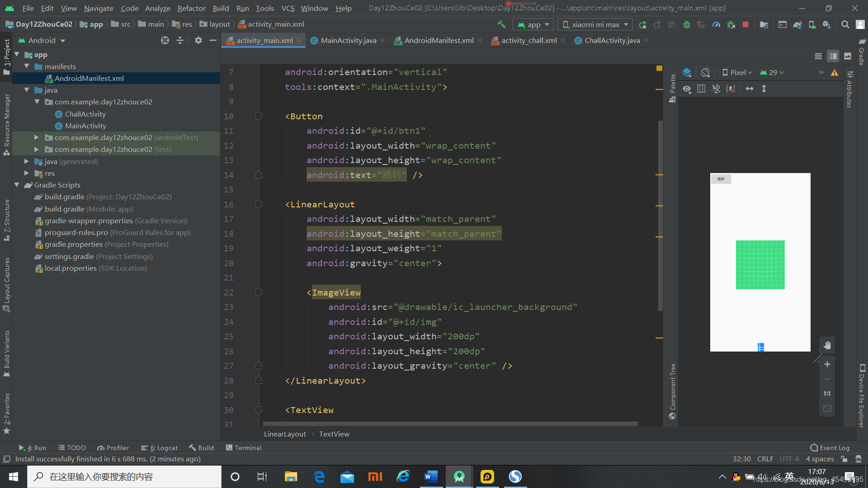Expand com.example.day12zhouce02 (androidTest) package
The image size is (868, 488).
click(37, 137)
